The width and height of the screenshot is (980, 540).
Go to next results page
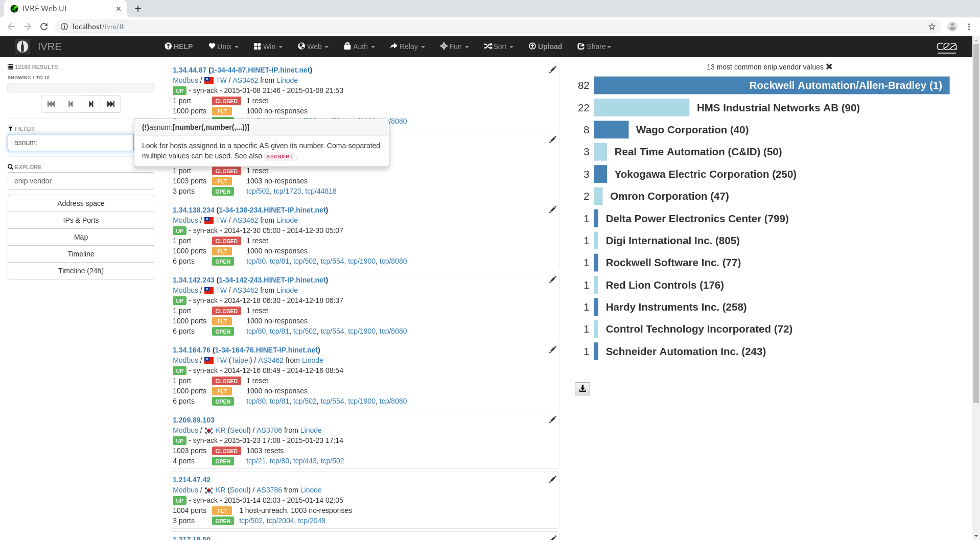point(91,104)
